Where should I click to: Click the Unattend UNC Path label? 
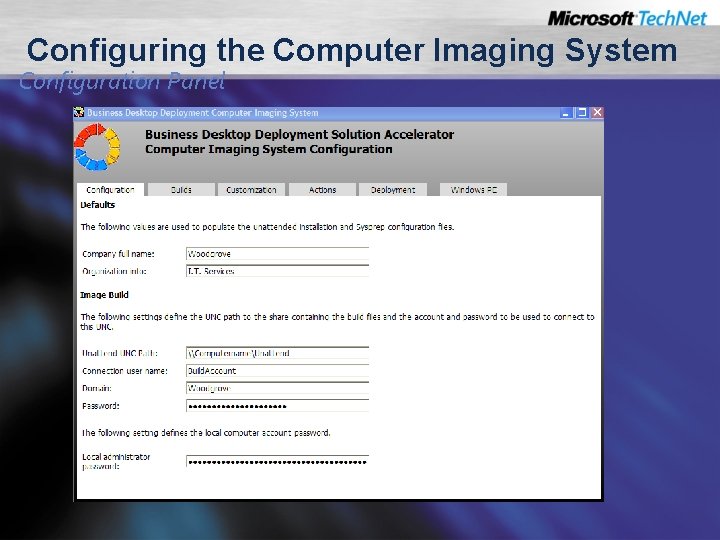click(x=120, y=354)
